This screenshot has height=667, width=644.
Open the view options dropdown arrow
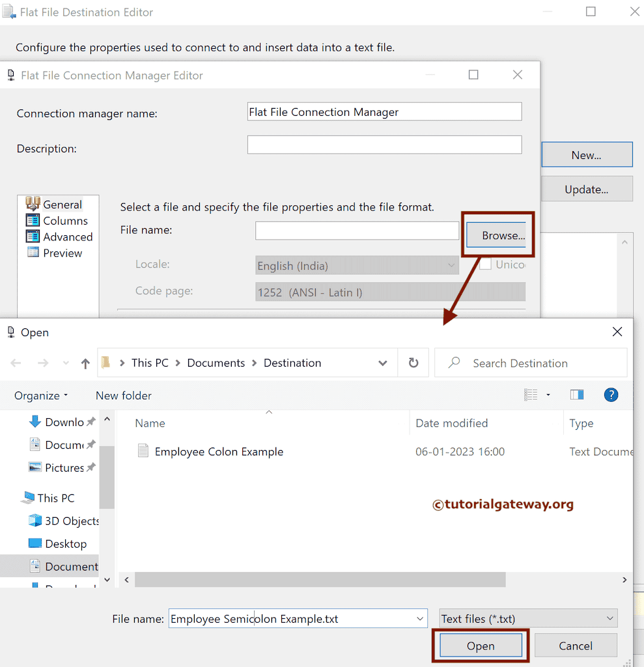pos(548,395)
